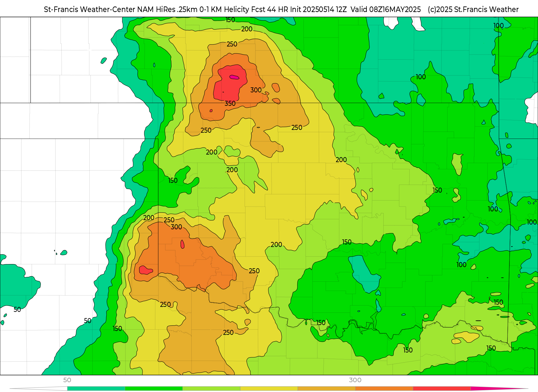Click the "50" label on the color bar legend
Screen dimensions: 538x392
pos(67,380)
